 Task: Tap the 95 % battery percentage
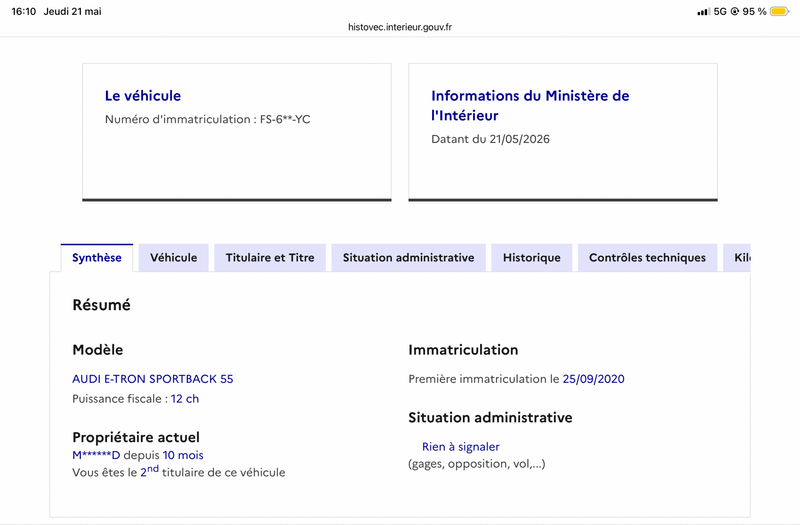click(755, 11)
